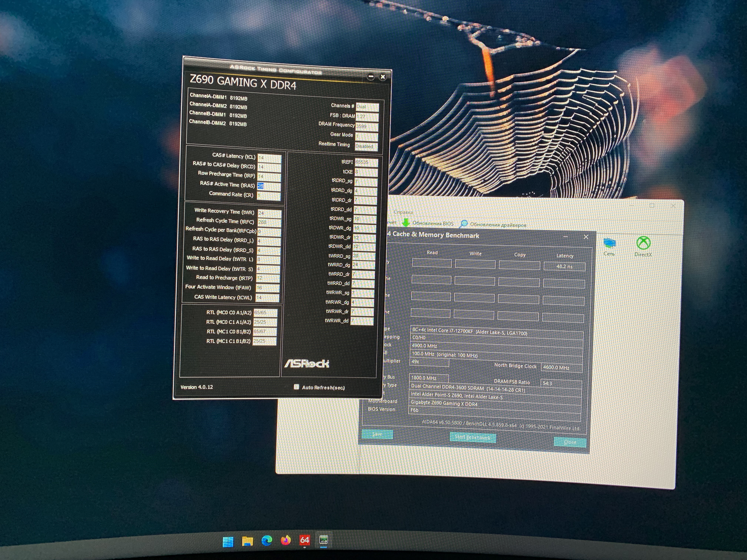Image resolution: width=747 pixels, height=560 pixels.
Task: Open Windows Start menu in taskbar
Action: [228, 541]
